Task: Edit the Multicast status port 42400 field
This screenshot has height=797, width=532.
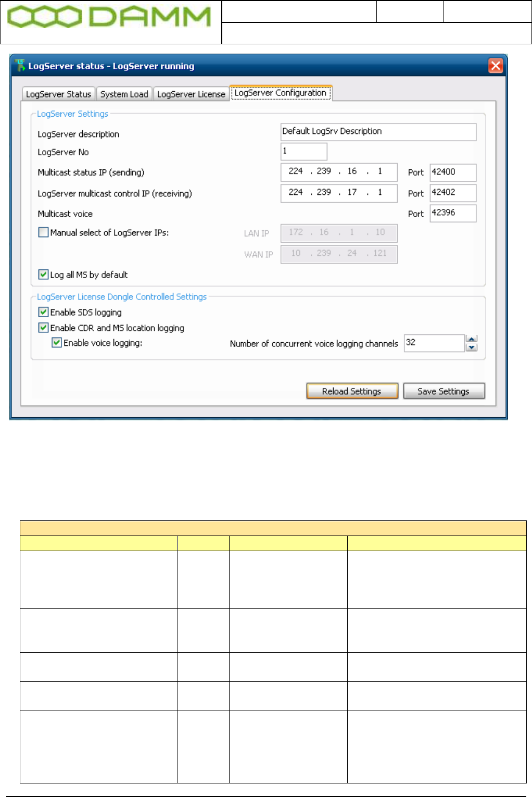Action: click(453, 172)
